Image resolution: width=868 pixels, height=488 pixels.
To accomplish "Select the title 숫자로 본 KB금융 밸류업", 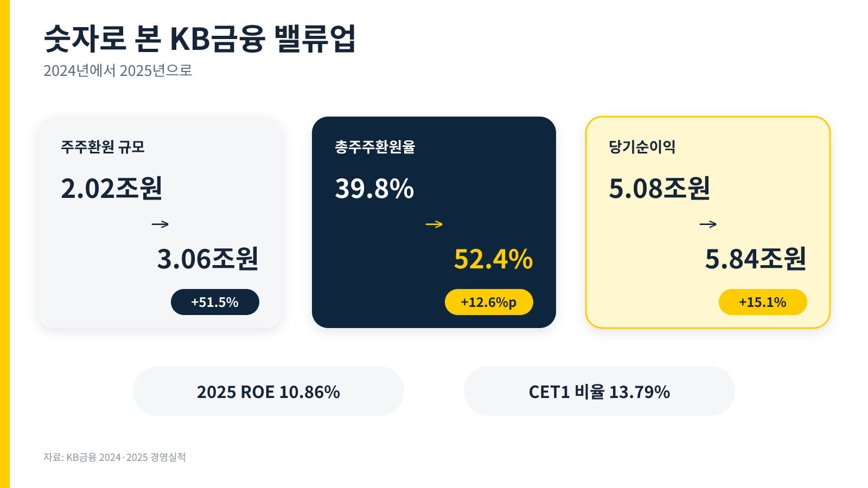I will coord(200,38).
